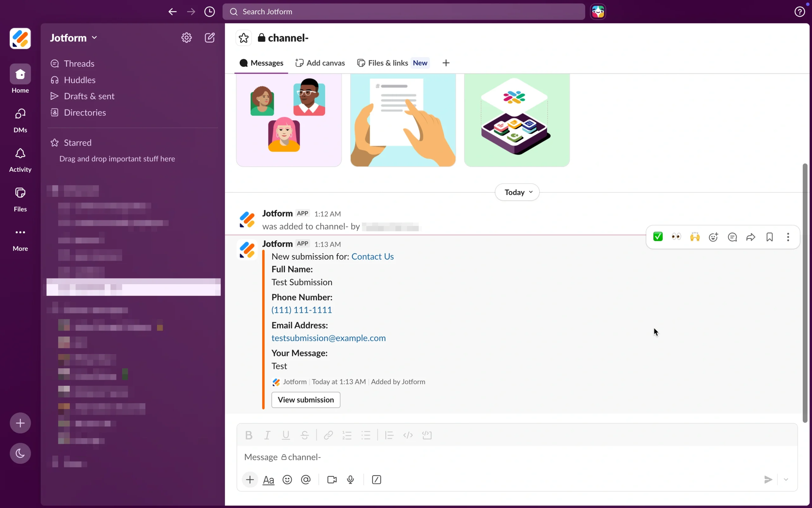The image size is (812, 508).
Task: Click the Jotform workspace logo
Action: tap(21, 39)
